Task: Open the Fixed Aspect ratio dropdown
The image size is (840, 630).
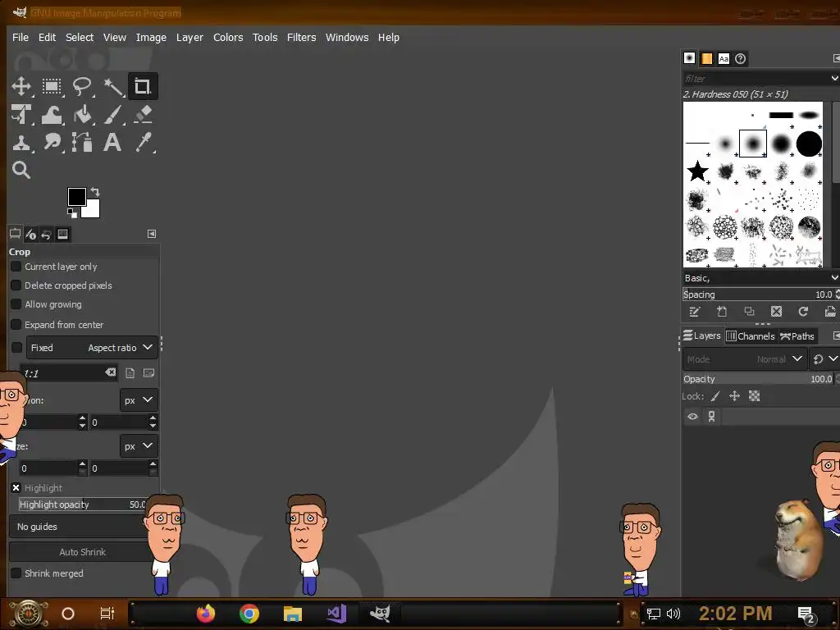Action: (x=92, y=348)
